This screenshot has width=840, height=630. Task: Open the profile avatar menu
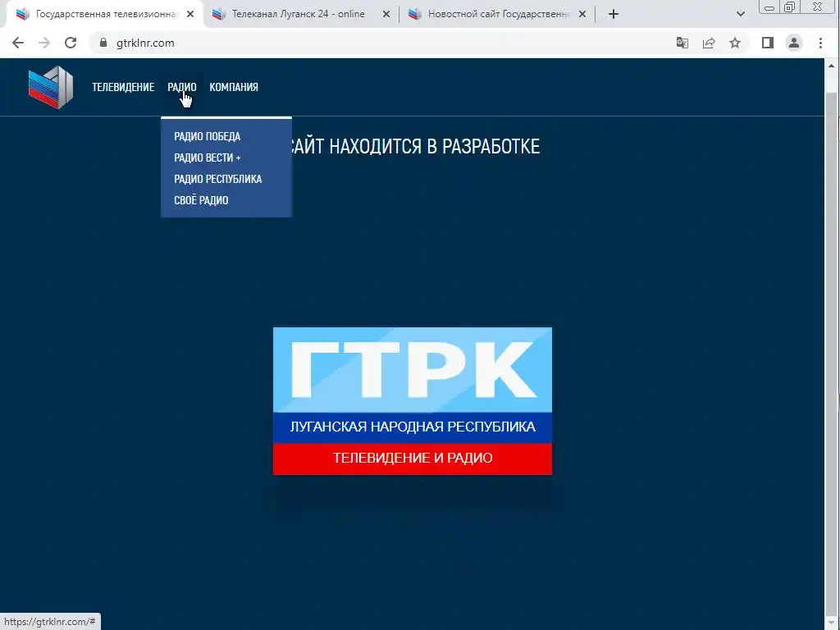tap(794, 43)
